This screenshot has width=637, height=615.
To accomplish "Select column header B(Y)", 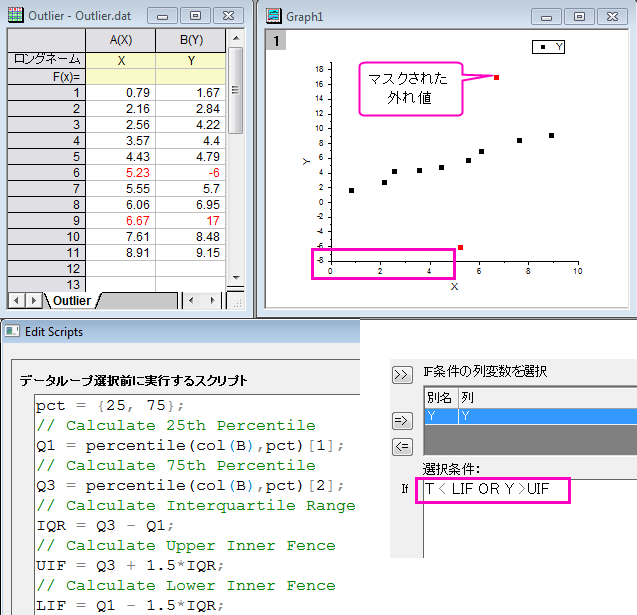I will (191, 40).
